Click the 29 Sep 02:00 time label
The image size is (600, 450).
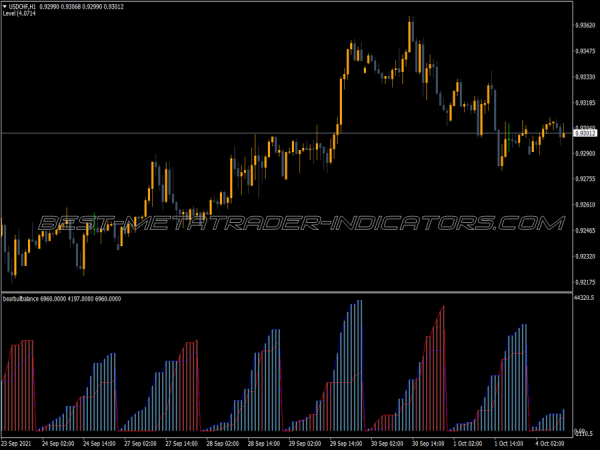point(305,443)
